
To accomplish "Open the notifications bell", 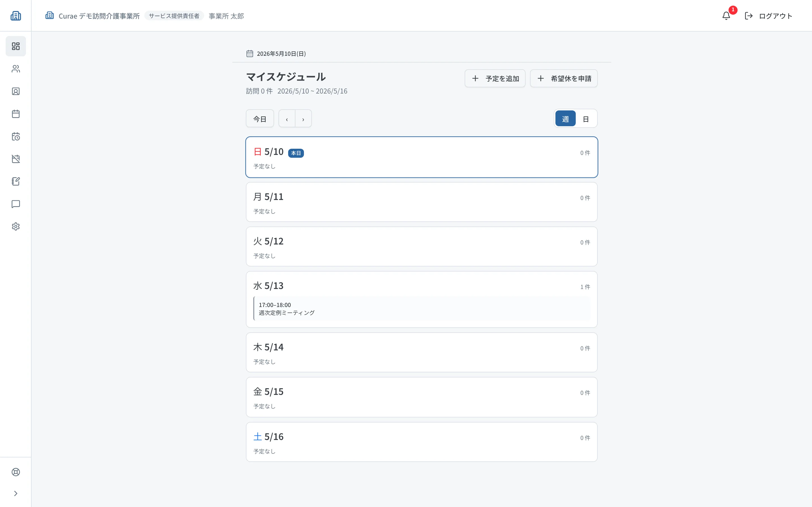I will tap(727, 16).
